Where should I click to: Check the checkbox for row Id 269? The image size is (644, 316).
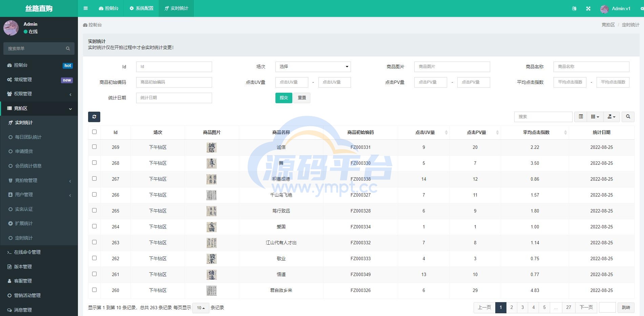click(94, 147)
